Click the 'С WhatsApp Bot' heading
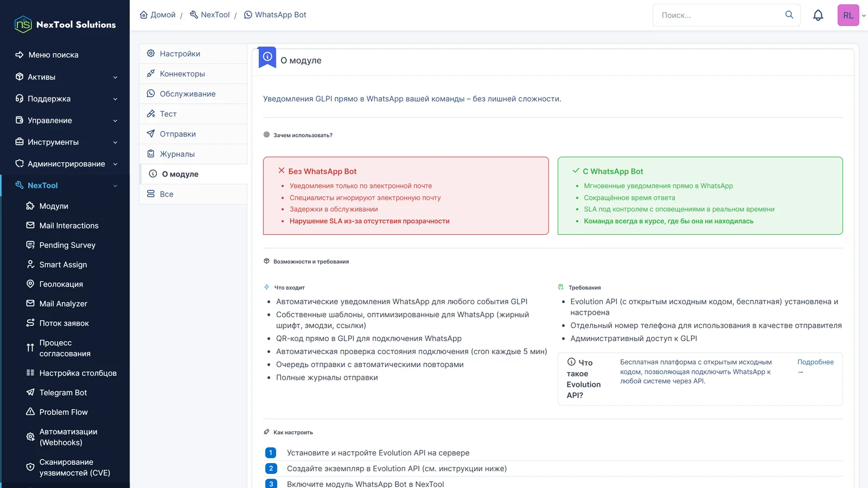The image size is (868, 488). [x=613, y=171]
